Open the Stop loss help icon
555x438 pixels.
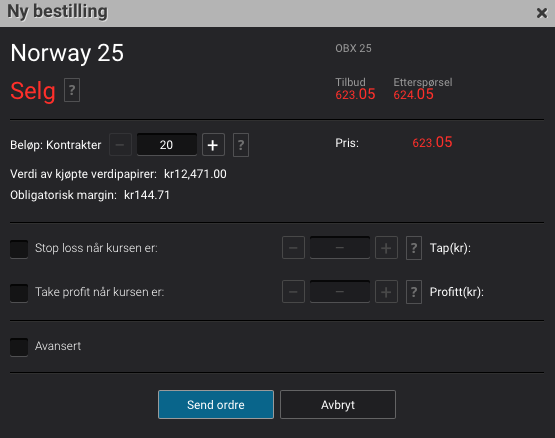tap(414, 248)
